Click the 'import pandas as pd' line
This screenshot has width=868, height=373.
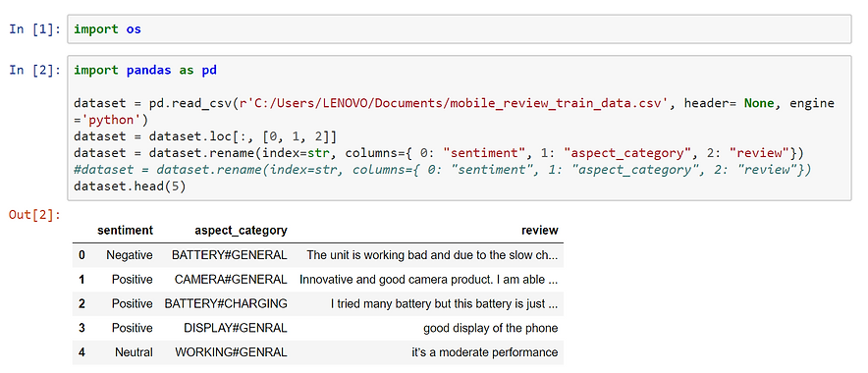coord(145,71)
